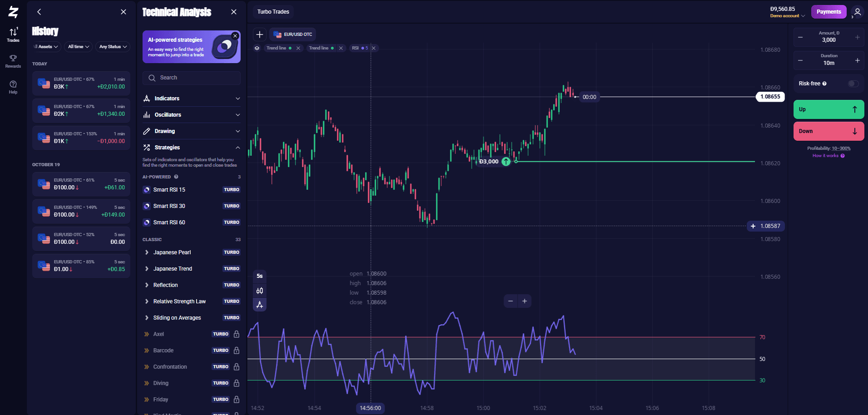Image resolution: width=868 pixels, height=415 pixels.
Task: Dismiss the AI-powered strategies banner
Action: pos(235,36)
